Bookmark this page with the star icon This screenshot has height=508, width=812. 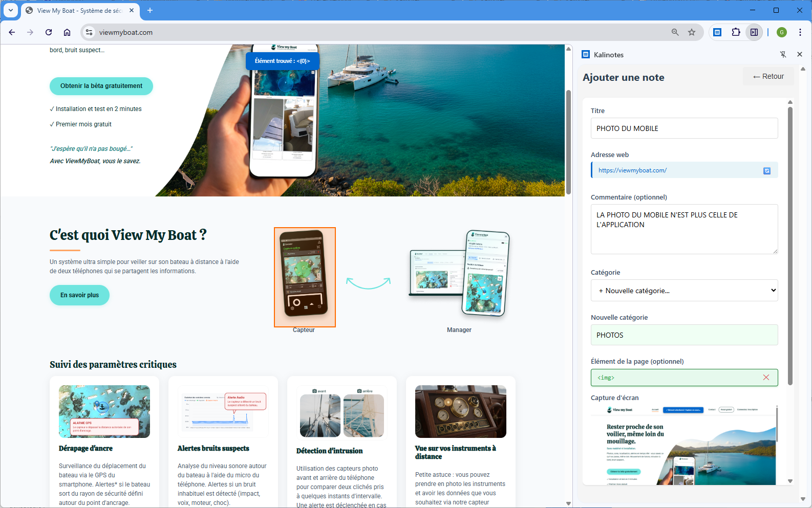click(x=692, y=32)
